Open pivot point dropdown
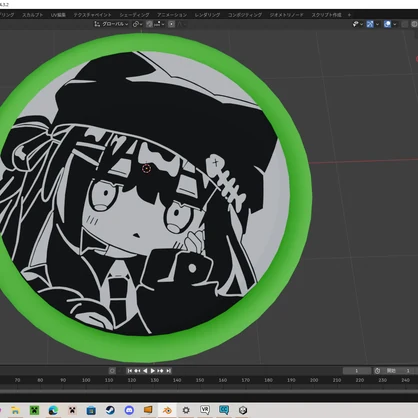This screenshot has width=418, height=418. point(137,24)
